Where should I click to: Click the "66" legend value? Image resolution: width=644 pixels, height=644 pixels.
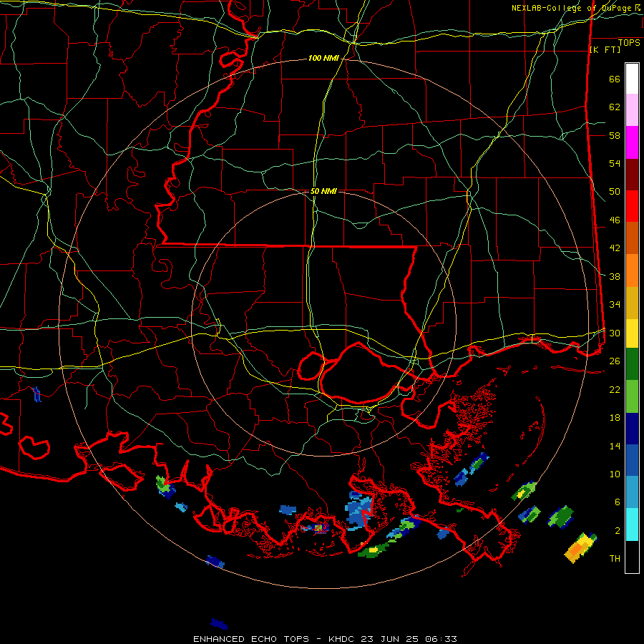615,79
